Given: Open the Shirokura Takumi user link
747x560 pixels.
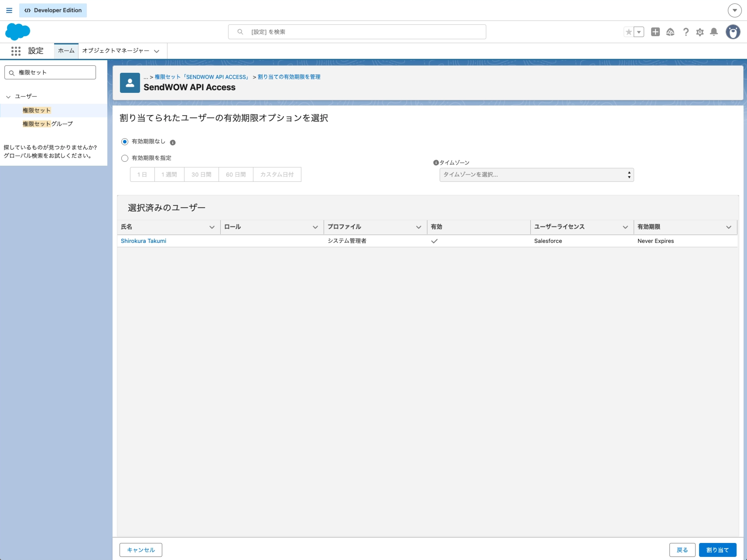Looking at the screenshot, I should point(143,241).
